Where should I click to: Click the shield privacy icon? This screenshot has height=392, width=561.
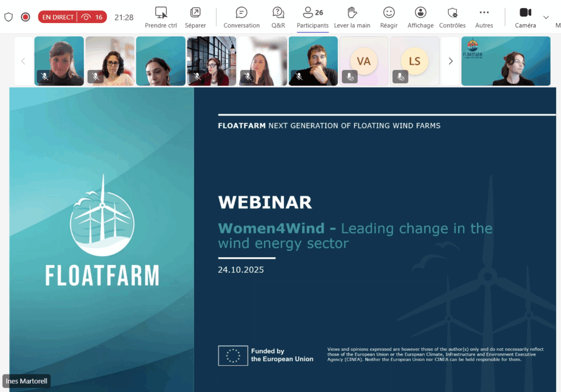[x=8, y=17]
